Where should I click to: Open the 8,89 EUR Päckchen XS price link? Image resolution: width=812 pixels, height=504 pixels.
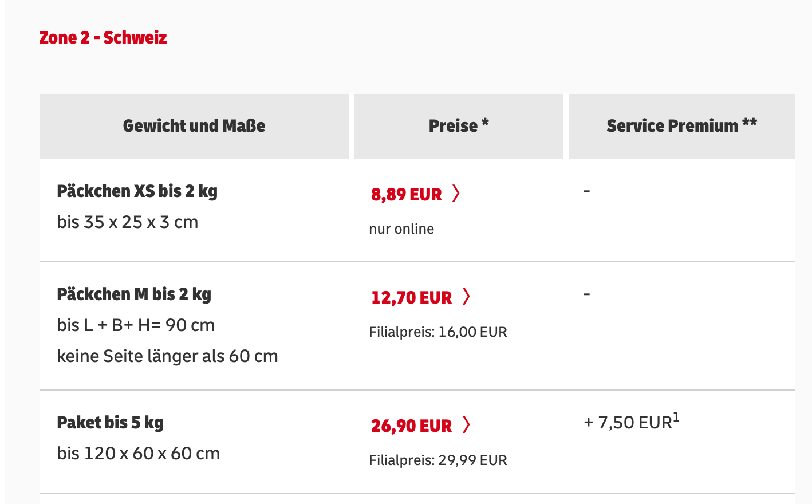[406, 195]
